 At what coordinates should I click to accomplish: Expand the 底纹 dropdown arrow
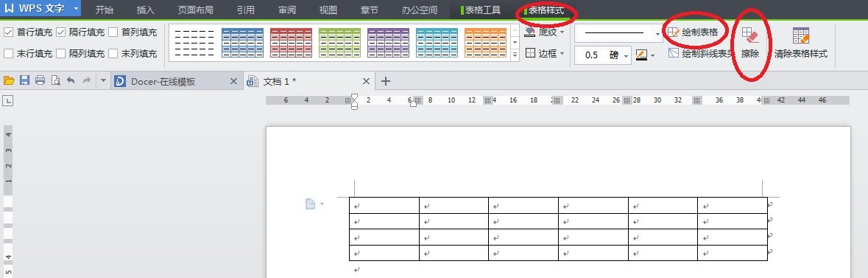point(562,32)
